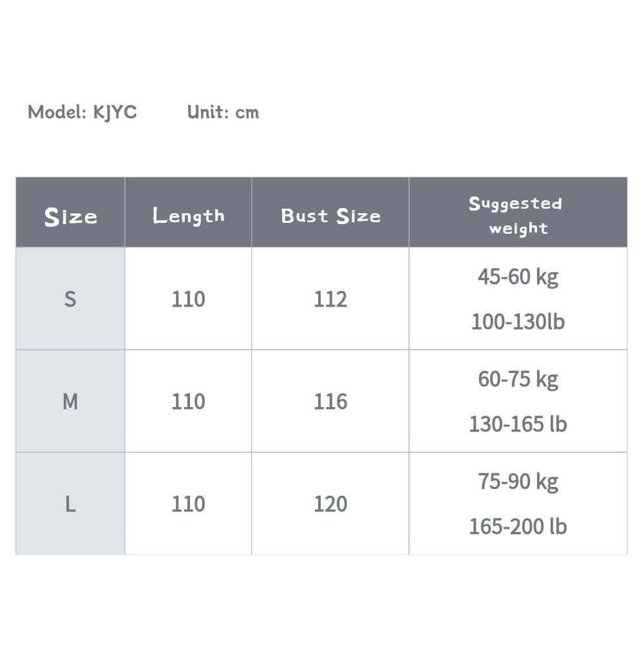Click the 130-165 lb weight text
Image resolution: width=644 pixels, height=646 pixels.
coord(518,424)
